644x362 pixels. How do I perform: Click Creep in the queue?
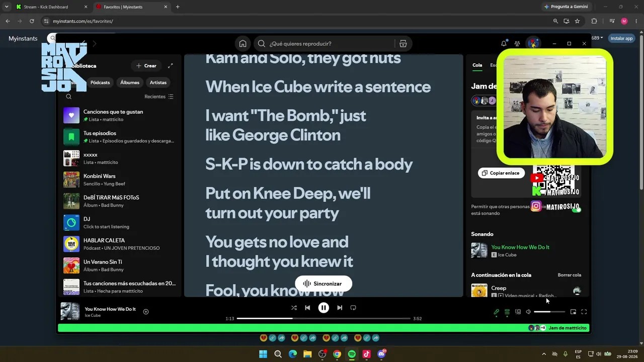click(499, 288)
